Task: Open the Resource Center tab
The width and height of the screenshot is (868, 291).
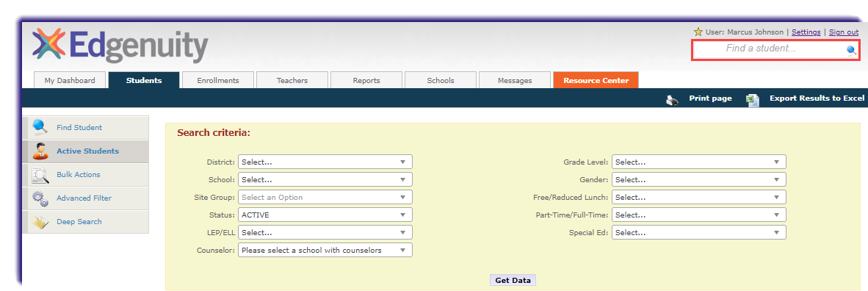Action: [596, 80]
